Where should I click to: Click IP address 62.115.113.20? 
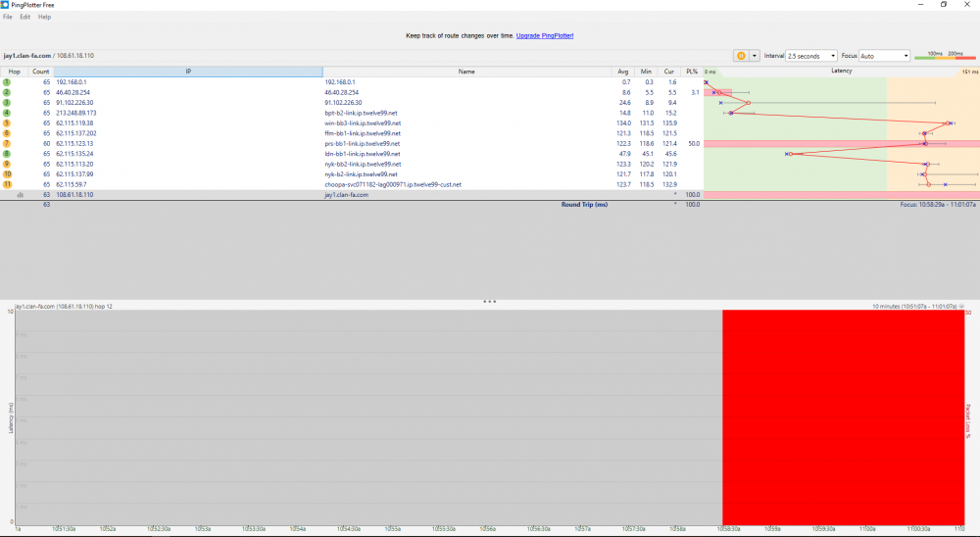coord(75,165)
